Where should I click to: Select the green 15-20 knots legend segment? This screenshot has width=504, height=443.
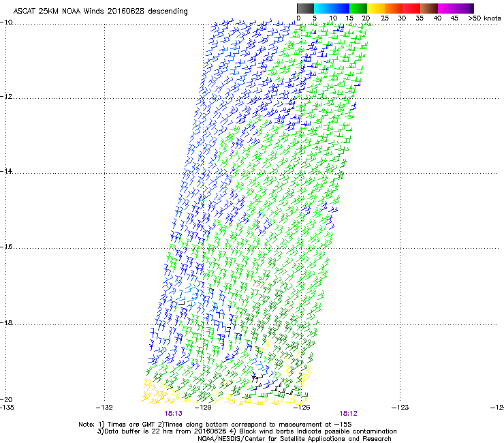click(x=358, y=8)
